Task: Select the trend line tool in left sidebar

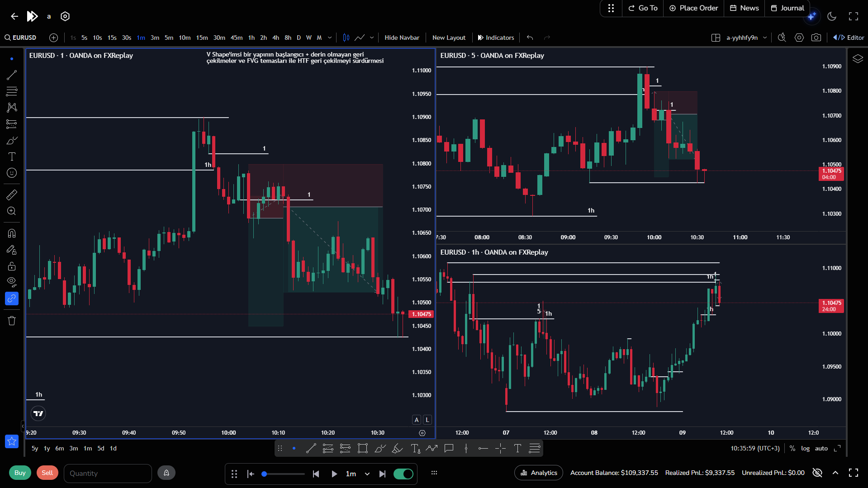Action: pos(12,75)
